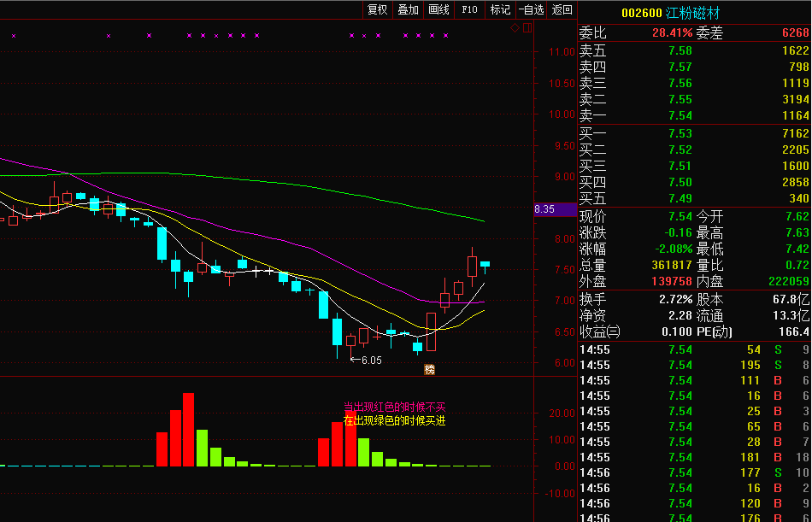
Task: Select the 卖五 ask row at 7.58
Action: point(694,50)
